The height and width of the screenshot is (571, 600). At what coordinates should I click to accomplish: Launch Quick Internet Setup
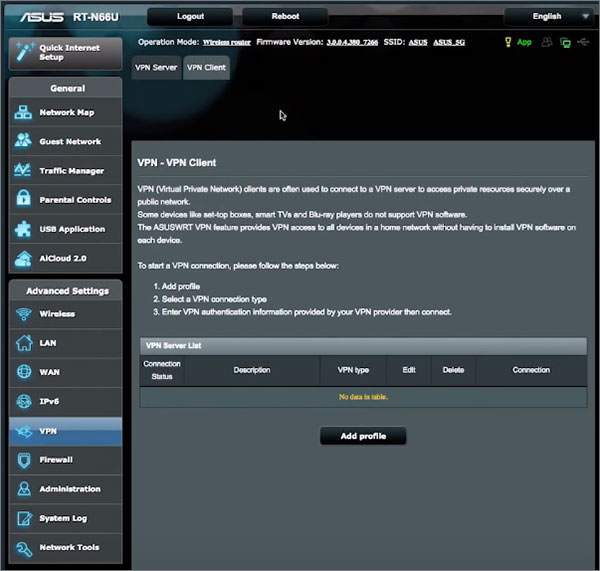coord(66,52)
